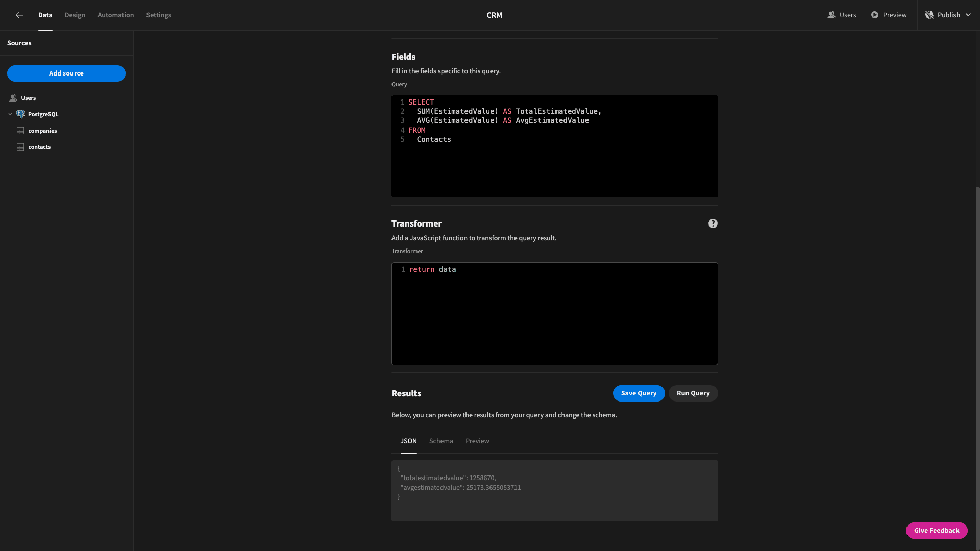Click the FROM keyword in query

click(417, 130)
